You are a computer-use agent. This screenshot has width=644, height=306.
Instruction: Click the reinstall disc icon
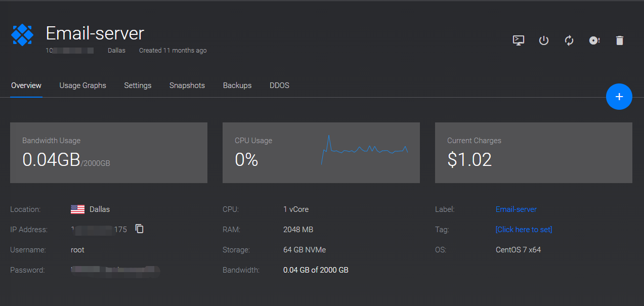[594, 40]
